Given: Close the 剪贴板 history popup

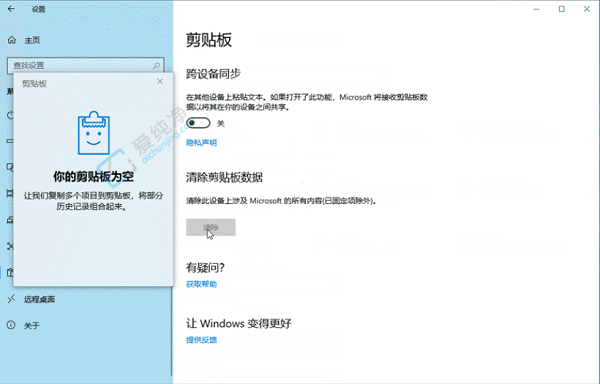Looking at the screenshot, I should coord(160,81).
